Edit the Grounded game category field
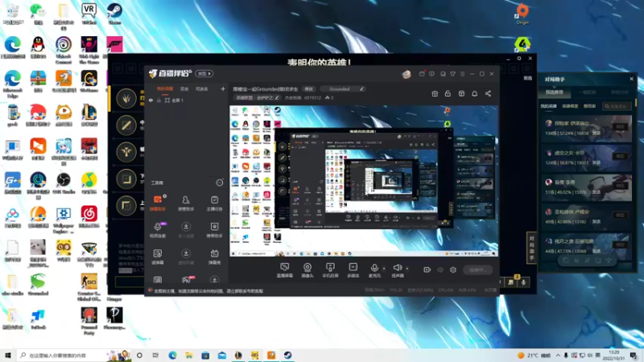This screenshot has width=644, height=362. click(342, 89)
